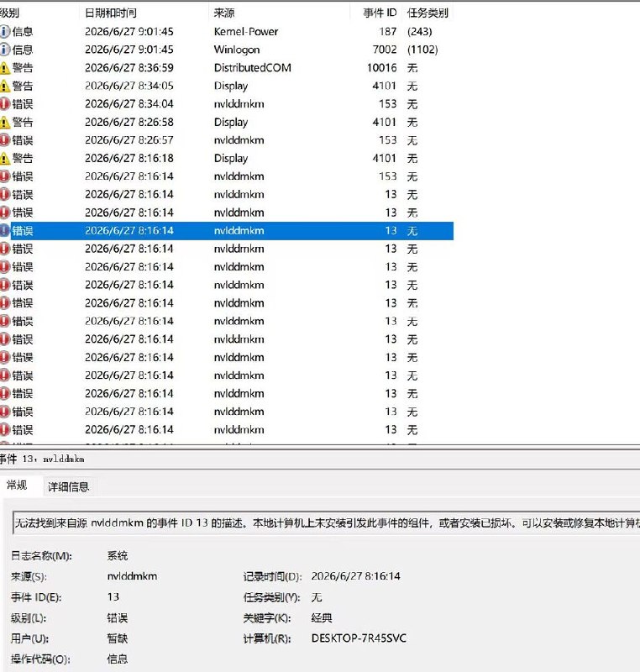Image resolution: width=640 pixels, height=672 pixels.
Task: Click warning icon of 8:16:18 Display row
Action: tap(5, 158)
